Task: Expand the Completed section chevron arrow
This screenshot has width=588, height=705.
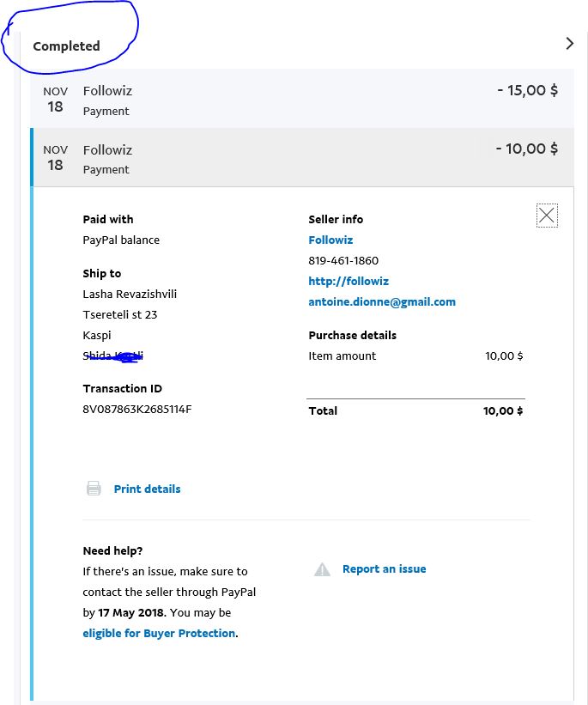Action: point(570,44)
